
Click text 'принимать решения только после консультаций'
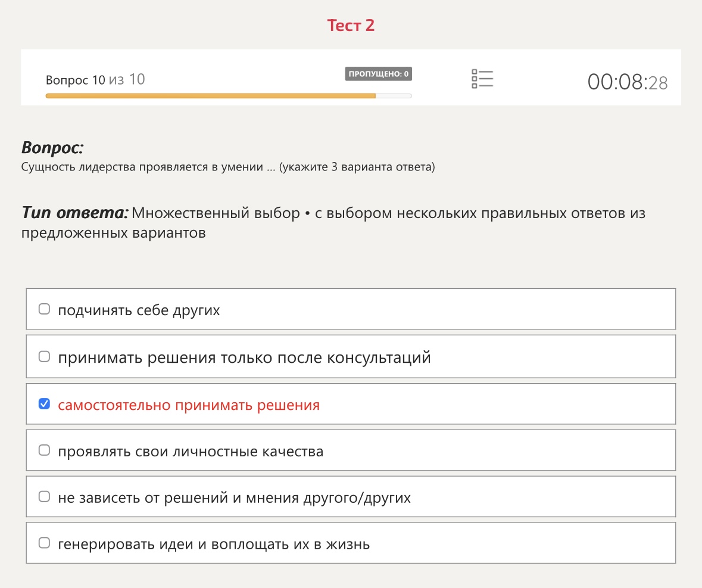pos(244,358)
